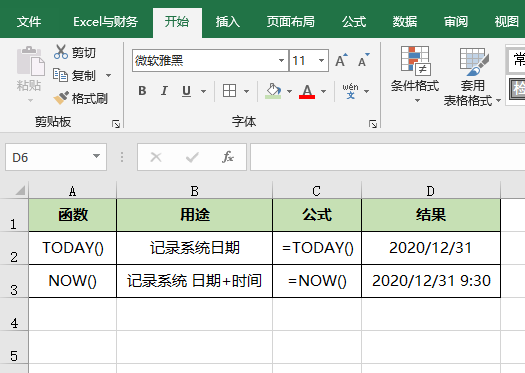Expand the fill color dropdown arrow
The height and width of the screenshot is (373, 525).
[289, 91]
